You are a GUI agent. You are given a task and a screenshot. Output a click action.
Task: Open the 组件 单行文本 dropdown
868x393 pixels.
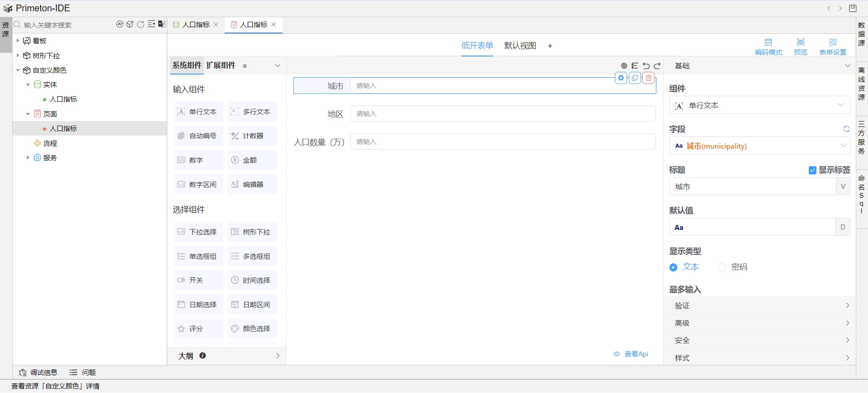[759, 105]
